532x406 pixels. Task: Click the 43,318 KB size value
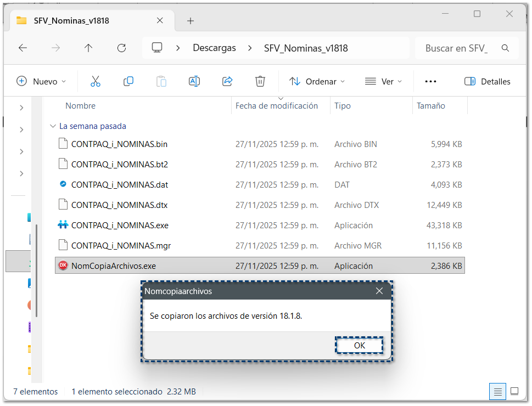pos(444,225)
